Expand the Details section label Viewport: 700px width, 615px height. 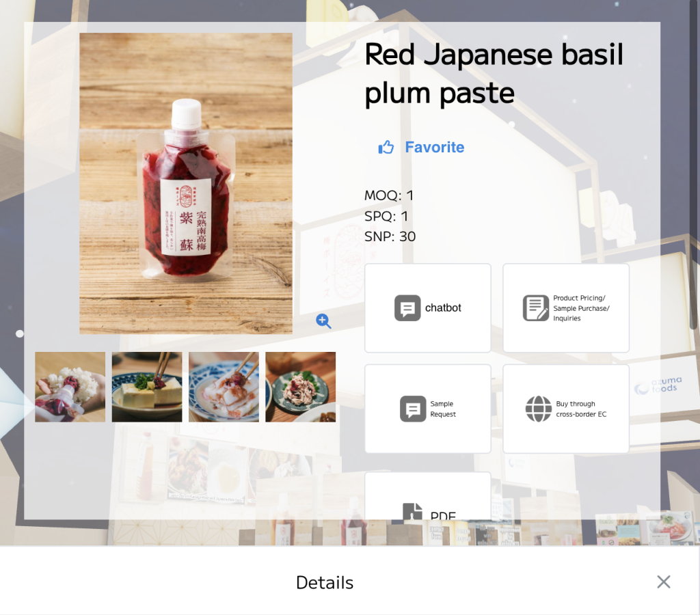coord(325,582)
